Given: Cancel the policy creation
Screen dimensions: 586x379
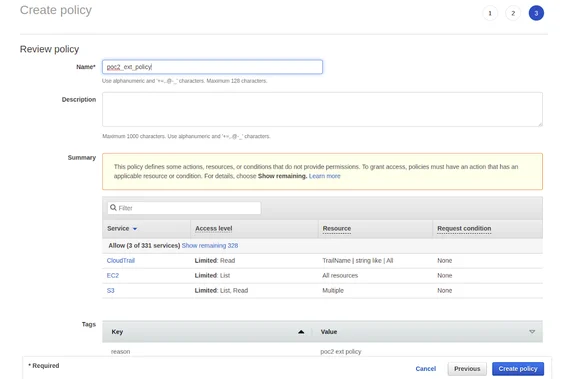Looking at the screenshot, I should point(426,369).
